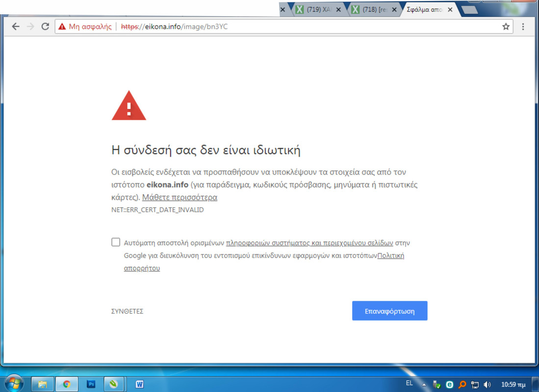Launch Photoshop from the taskbar
Viewport: 539px width, 392px height.
click(x=91, y=384)
